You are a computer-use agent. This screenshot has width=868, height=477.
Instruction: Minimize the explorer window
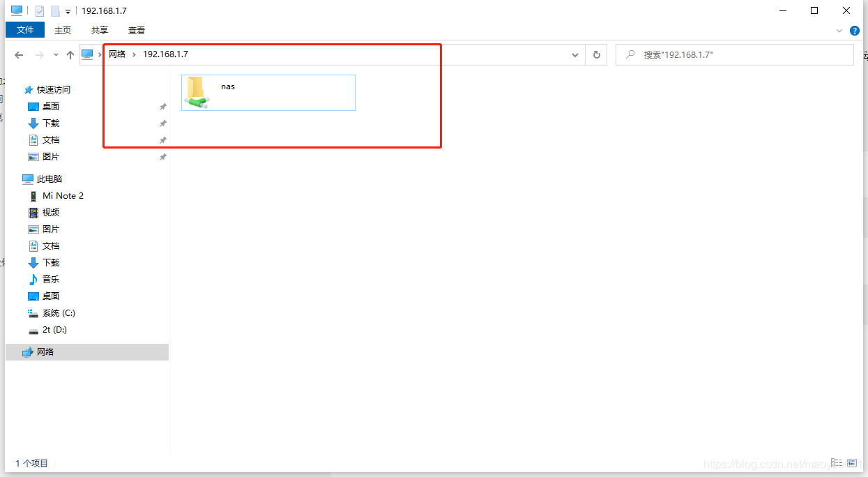tap(782, 10)
